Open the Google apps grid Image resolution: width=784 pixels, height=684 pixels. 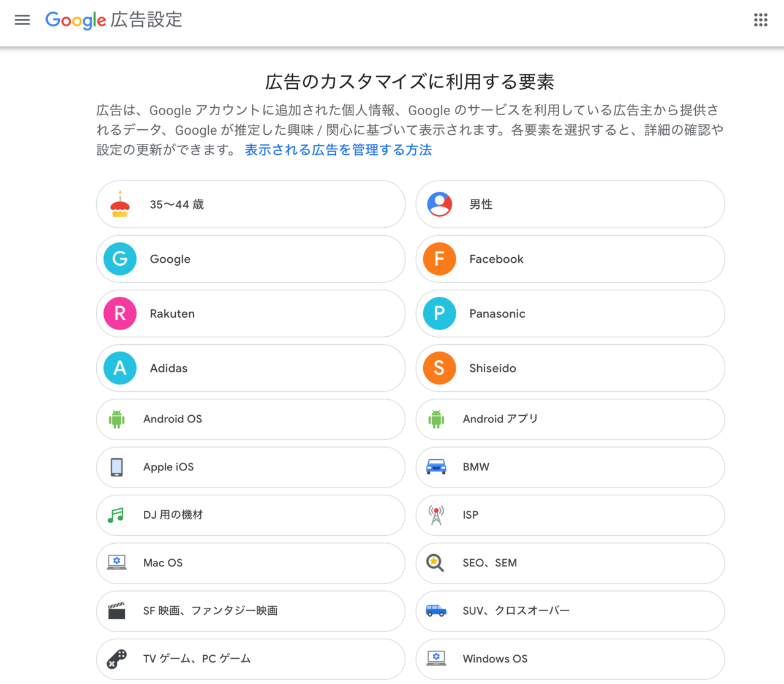click(760, 20)
